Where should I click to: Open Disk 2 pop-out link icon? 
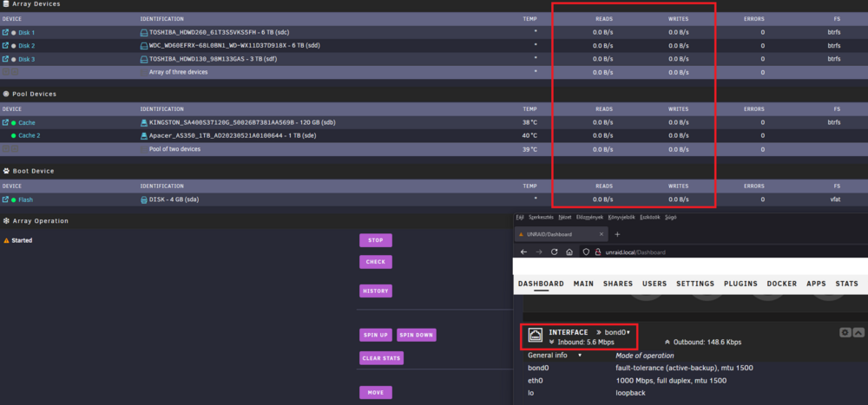[5, 46]
